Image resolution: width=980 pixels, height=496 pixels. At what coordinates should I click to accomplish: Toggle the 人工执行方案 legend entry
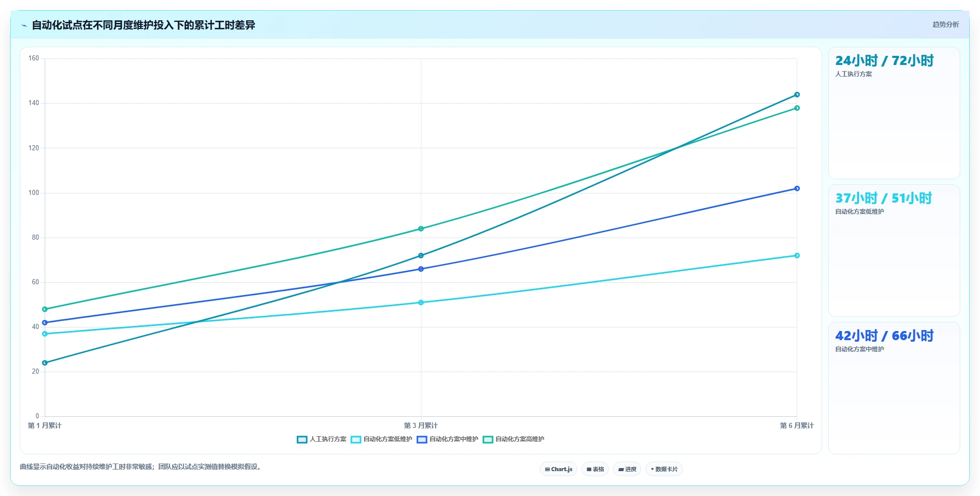tap(321, 439)
